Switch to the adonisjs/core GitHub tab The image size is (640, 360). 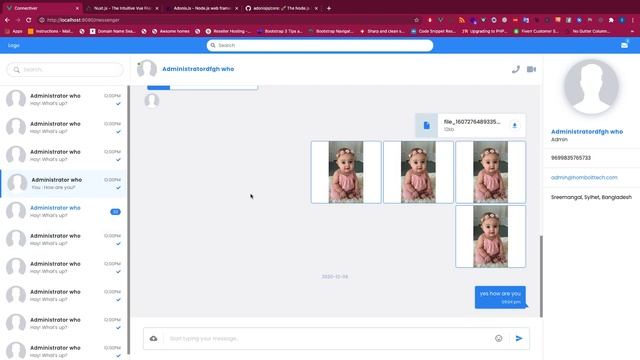point(281,8)
